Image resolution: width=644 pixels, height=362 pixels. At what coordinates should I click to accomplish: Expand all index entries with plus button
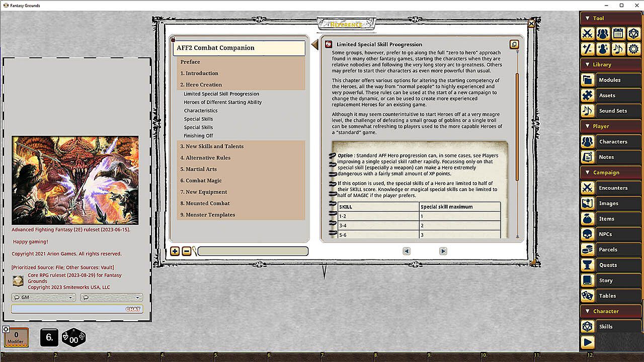(175, 251)
